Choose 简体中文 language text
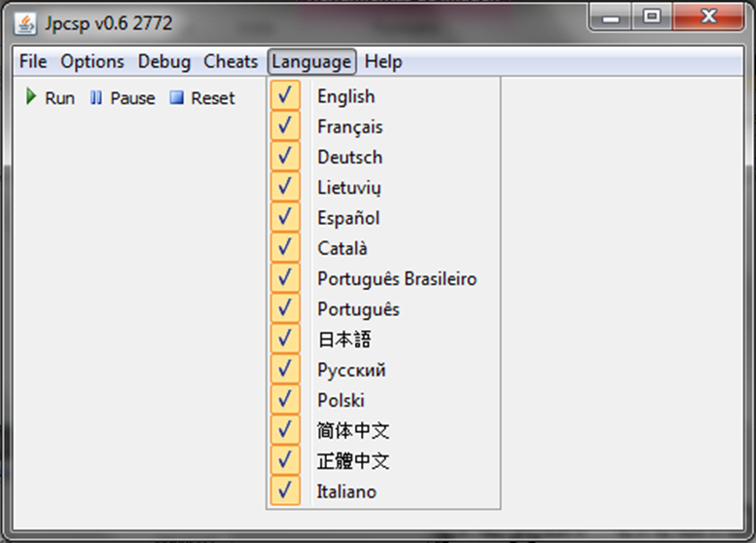 point(353,431)
